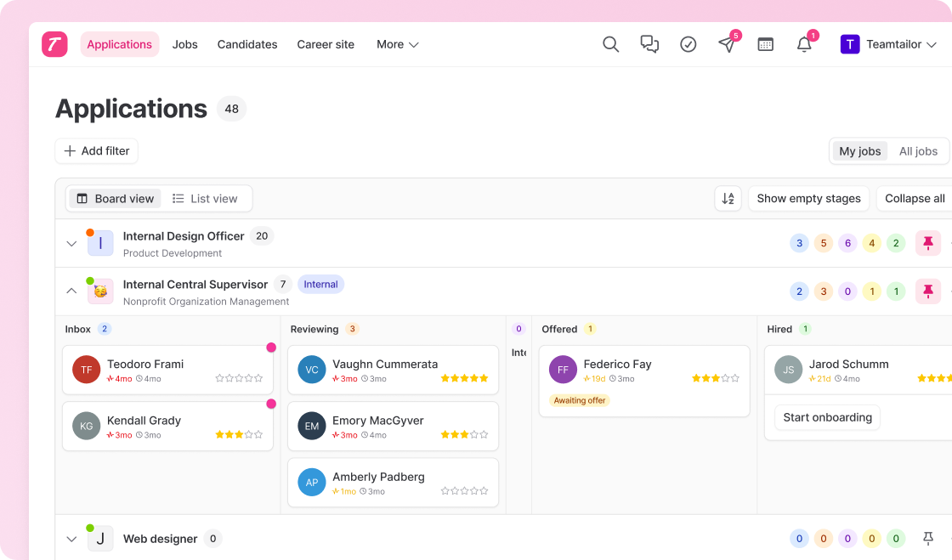Unpin the Internal Design Officer job
Viewport: 952px width, 560px height.
coord(927,243)
